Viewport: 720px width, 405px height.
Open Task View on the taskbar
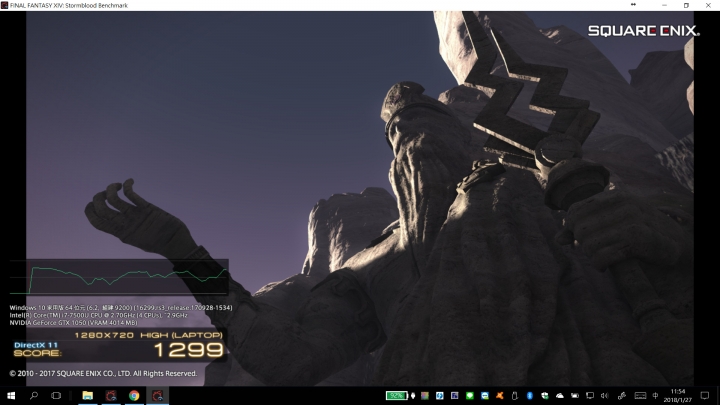coord(56,395)
